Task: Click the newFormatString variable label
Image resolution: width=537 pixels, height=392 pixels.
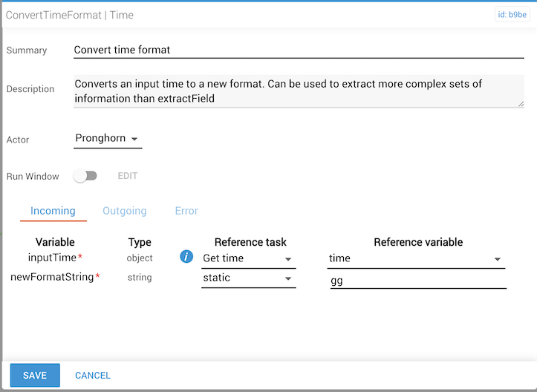Action: [52, 277]
